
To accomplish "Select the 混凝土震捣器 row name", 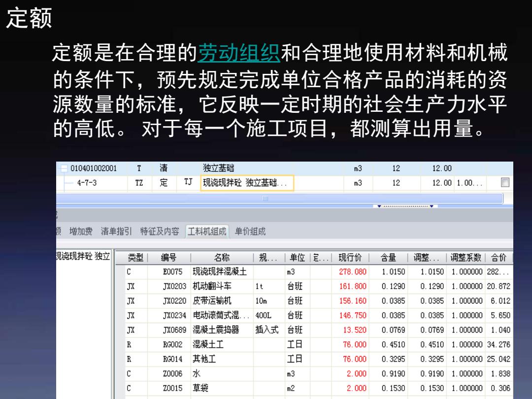I will click(216, 330).
